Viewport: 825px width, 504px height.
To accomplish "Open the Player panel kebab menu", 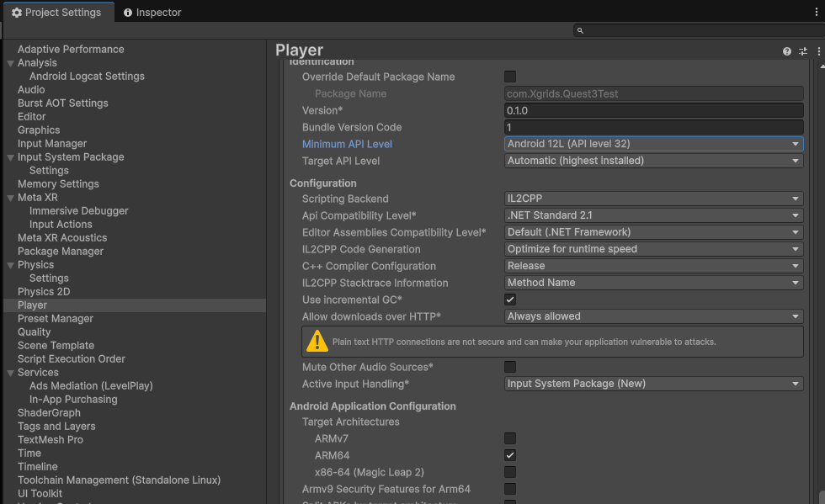I will [818, 51].
